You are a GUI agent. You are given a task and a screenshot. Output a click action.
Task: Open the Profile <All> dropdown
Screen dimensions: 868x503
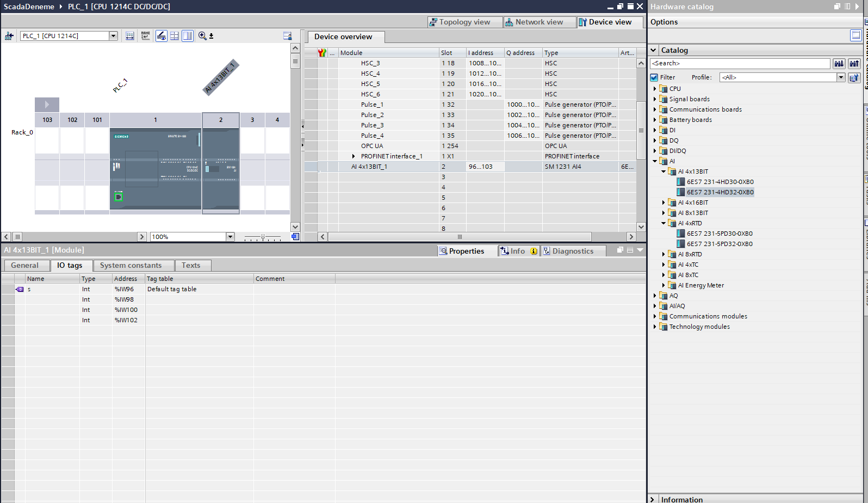841,77
